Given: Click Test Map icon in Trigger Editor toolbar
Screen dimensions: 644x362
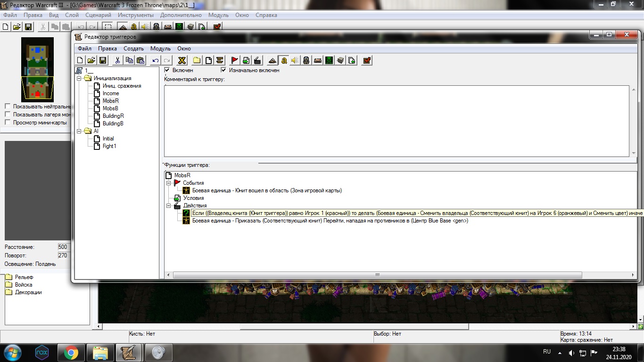Looking at the screenshot, I should 367,60.
